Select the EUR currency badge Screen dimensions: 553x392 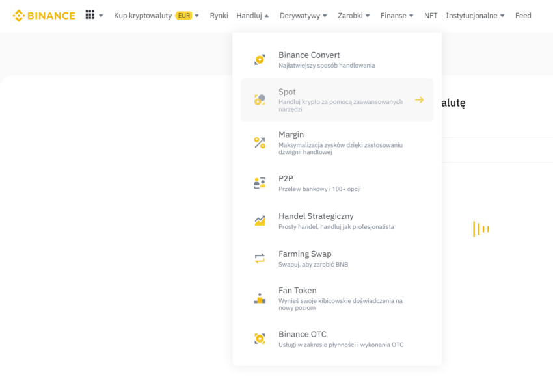point(183,16)
